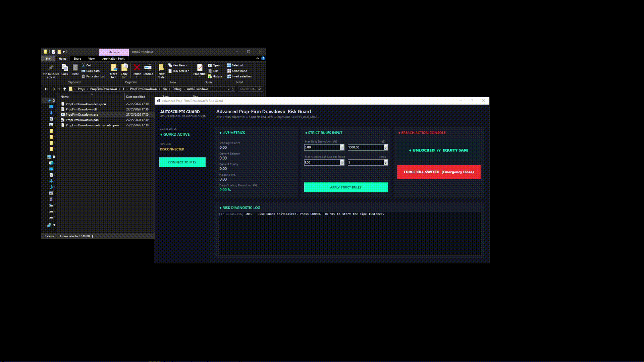Click the DISCONNECTED pipe link status
Screen dimensions: 644x362
click(x=172, y=149)
